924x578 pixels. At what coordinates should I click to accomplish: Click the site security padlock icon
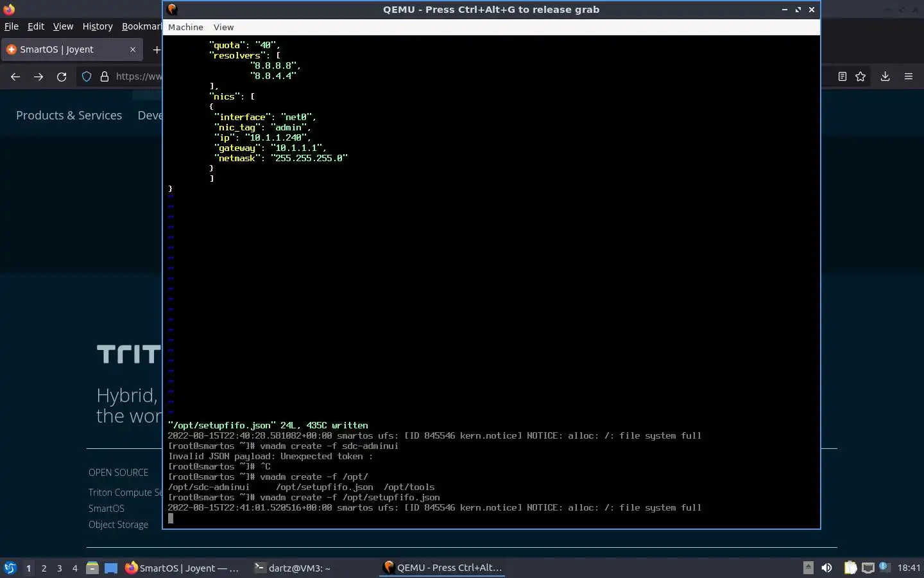105,76
